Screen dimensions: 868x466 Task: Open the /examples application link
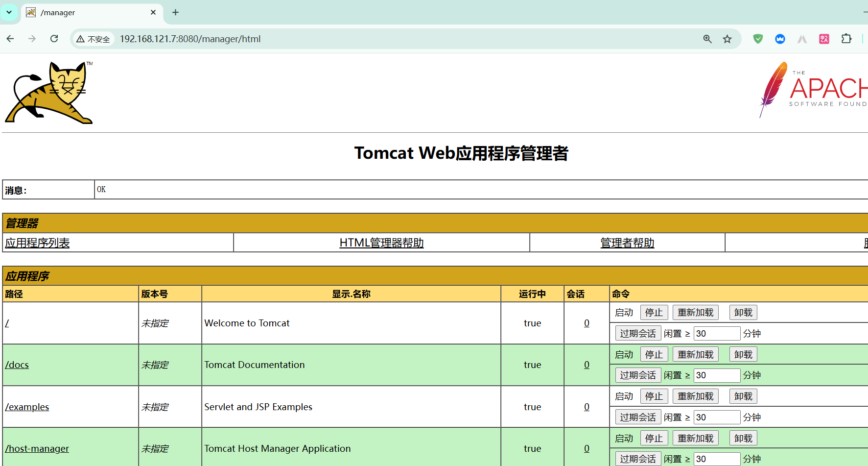click(27, 407)
